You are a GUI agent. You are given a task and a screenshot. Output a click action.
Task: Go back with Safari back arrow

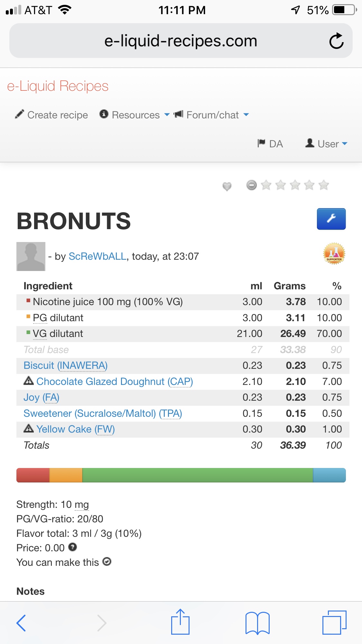(x=21, y=623)
